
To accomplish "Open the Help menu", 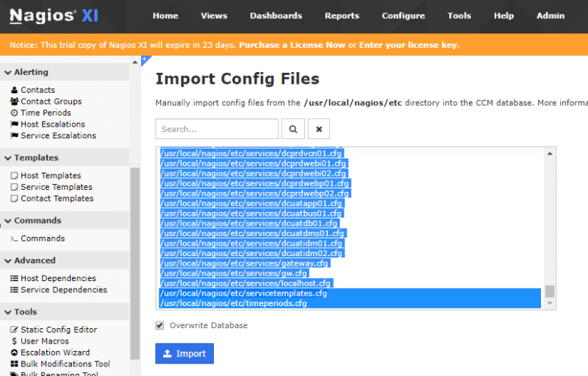I will point(503,15).
